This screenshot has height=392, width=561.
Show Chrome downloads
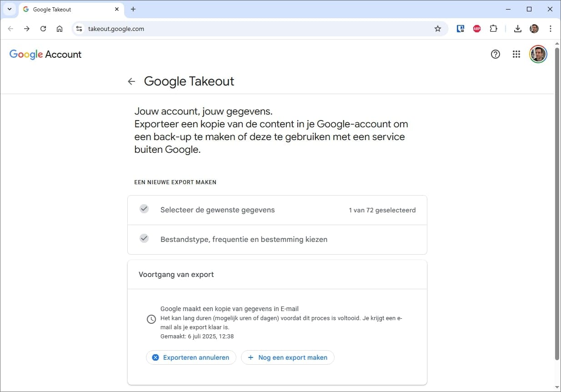pos(517,29)
